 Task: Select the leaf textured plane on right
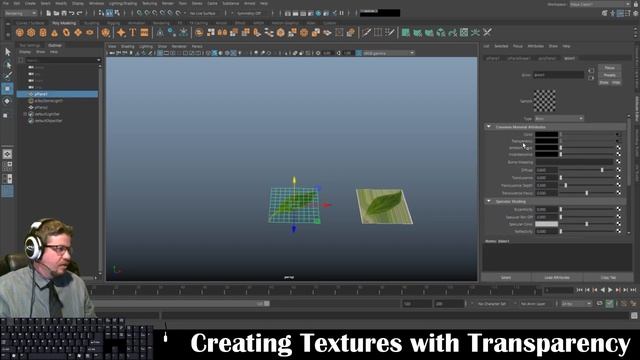384,206
